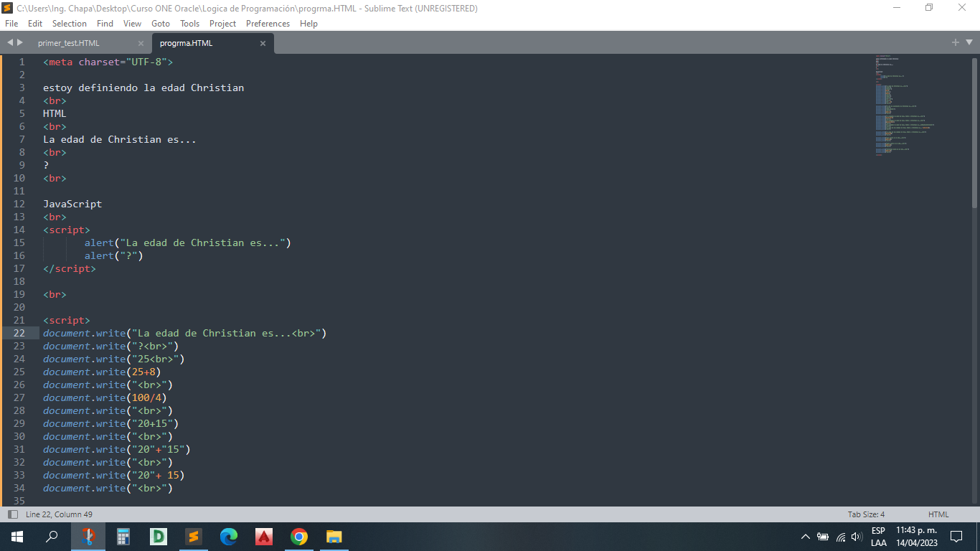Open Wi-Fi network tray icon
This screenshot has width=980, height=551.
(x=841, y=537)
